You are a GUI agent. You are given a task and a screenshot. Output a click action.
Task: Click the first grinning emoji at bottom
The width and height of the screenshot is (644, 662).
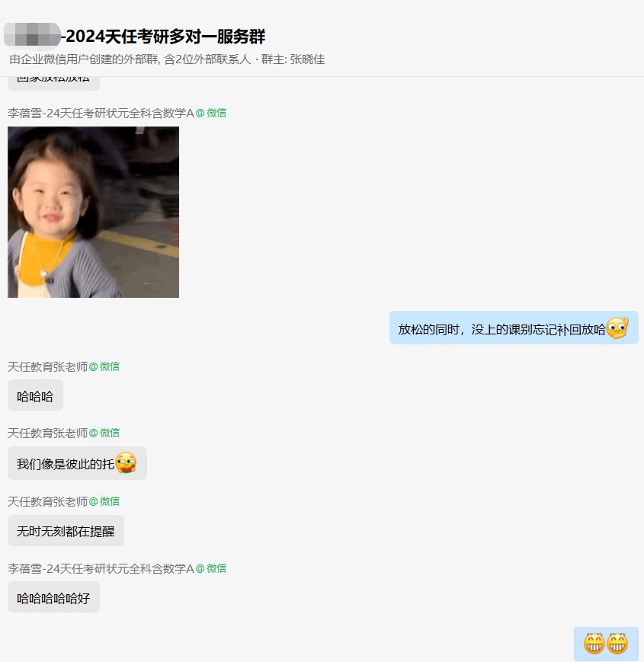click(x=594, y=644)
